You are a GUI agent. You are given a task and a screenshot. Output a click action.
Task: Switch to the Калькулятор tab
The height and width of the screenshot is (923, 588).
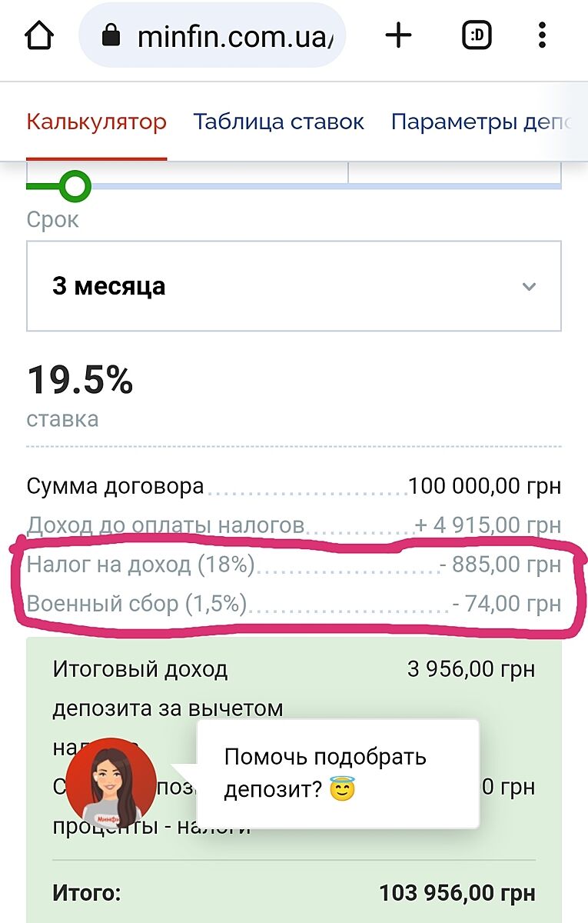tap(96, 122)
